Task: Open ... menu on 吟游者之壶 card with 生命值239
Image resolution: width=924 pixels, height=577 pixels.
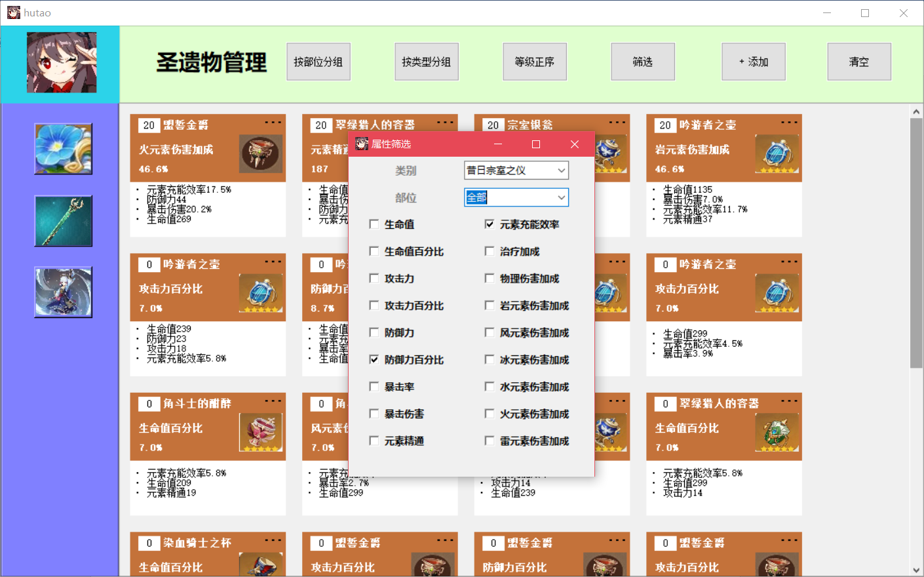Action: pyautogui.click(x=273, y=262)
